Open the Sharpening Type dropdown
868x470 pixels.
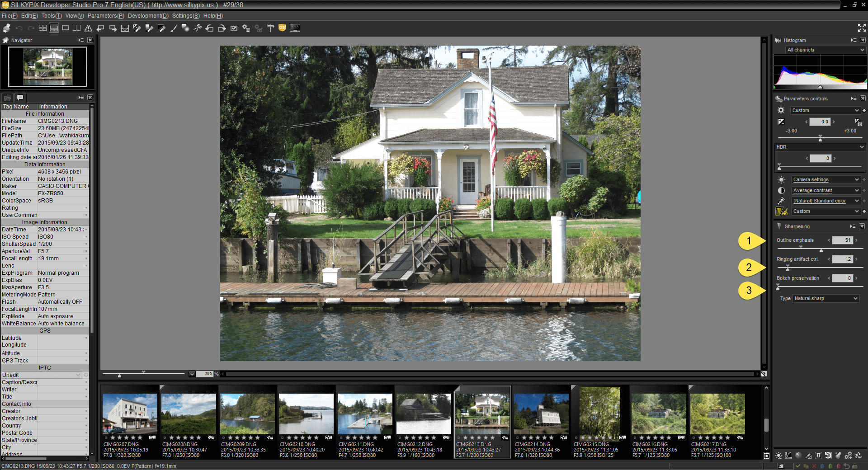(826, 298)
